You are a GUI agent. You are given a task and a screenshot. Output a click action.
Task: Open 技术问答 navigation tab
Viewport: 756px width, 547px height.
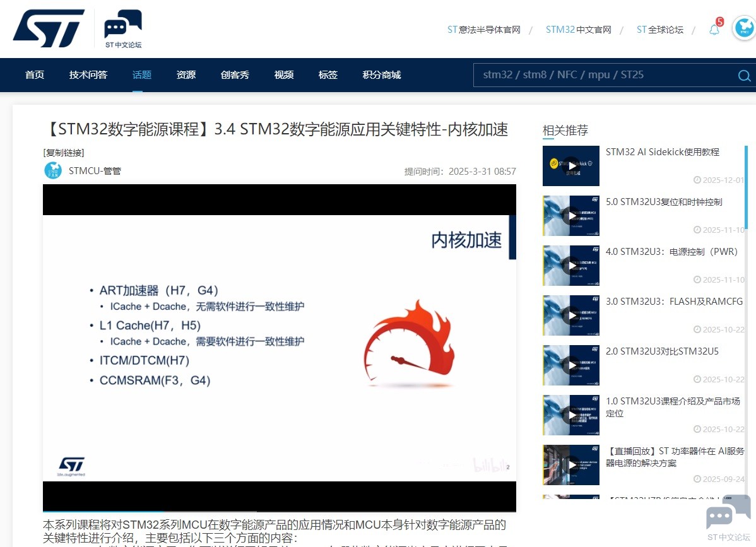pyautogui.click(x=88, y=74)
